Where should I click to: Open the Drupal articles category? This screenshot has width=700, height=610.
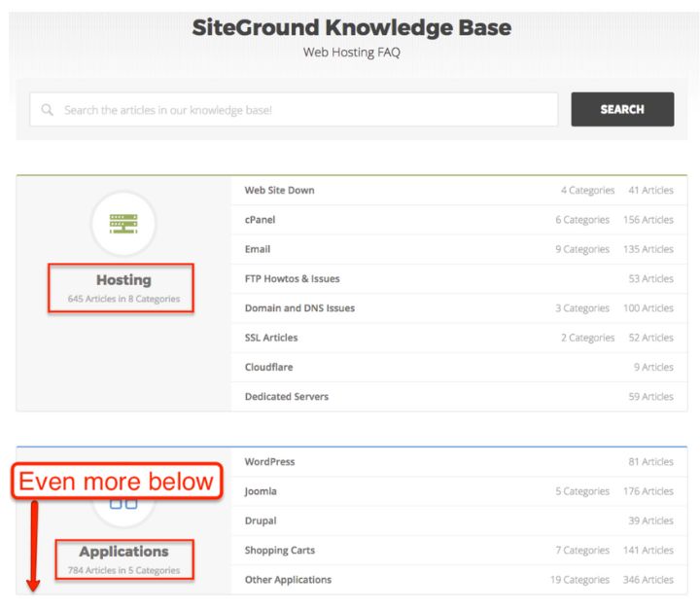(261, 521)
